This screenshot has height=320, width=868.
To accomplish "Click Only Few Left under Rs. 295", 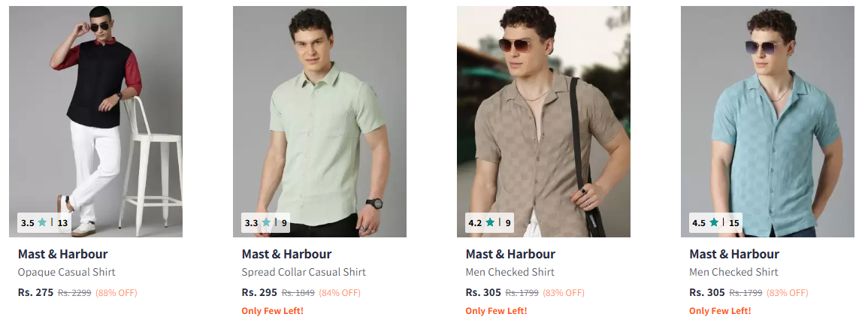I will [x=272, y=310].
